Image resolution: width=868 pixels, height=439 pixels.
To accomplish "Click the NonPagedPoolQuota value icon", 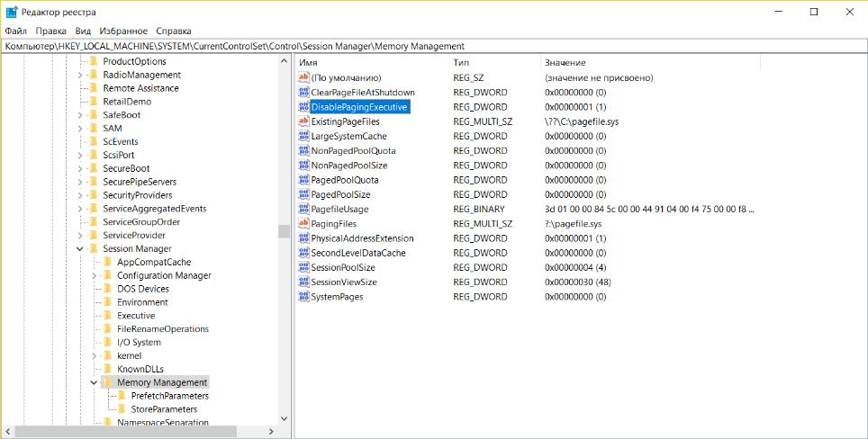I will 303,151.
